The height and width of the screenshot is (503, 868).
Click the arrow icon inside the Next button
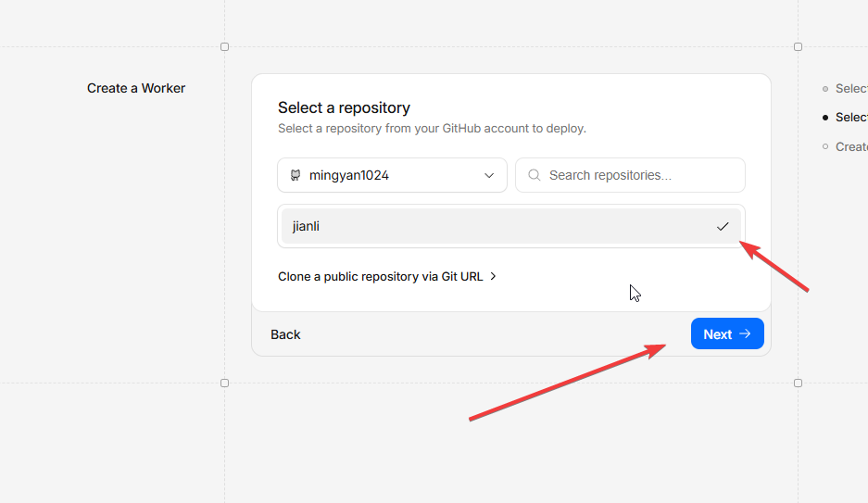pos(745,334)
